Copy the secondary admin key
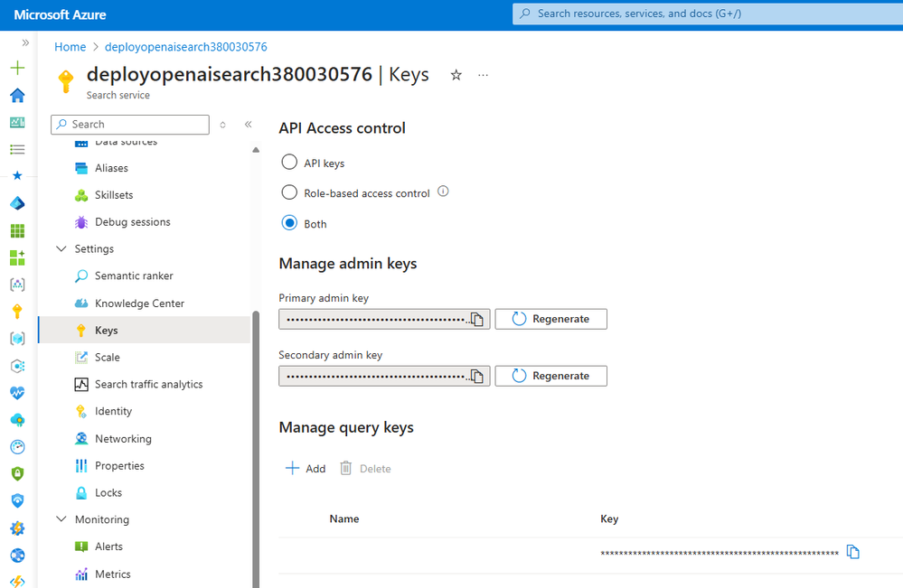 pyautogui.click(x=477, y=376)
